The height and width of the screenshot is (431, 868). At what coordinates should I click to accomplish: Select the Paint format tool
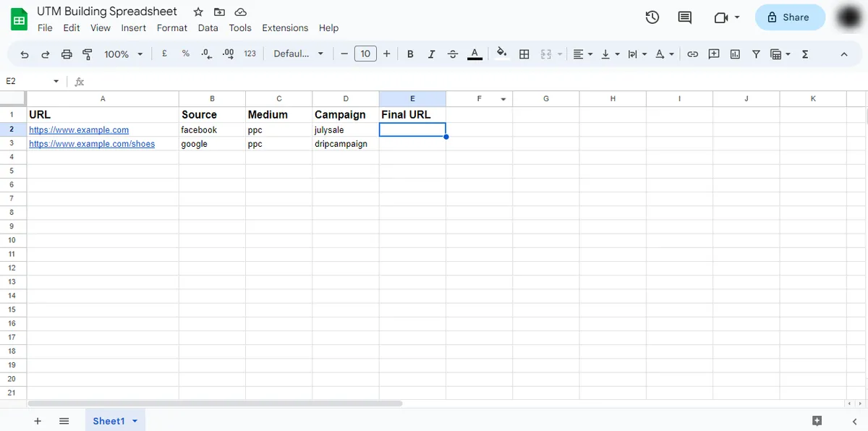(x=87, y=54)
